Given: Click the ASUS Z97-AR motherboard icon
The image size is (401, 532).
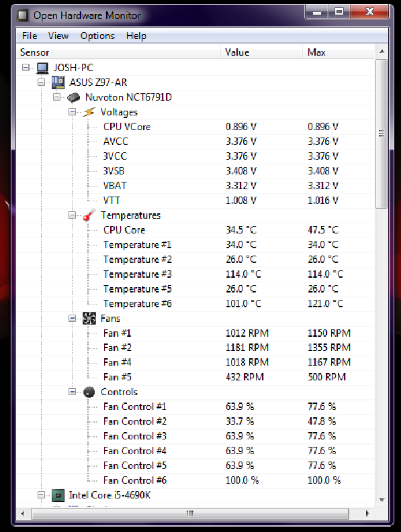Looking at the screenshot, I should [x=58, y=82].
